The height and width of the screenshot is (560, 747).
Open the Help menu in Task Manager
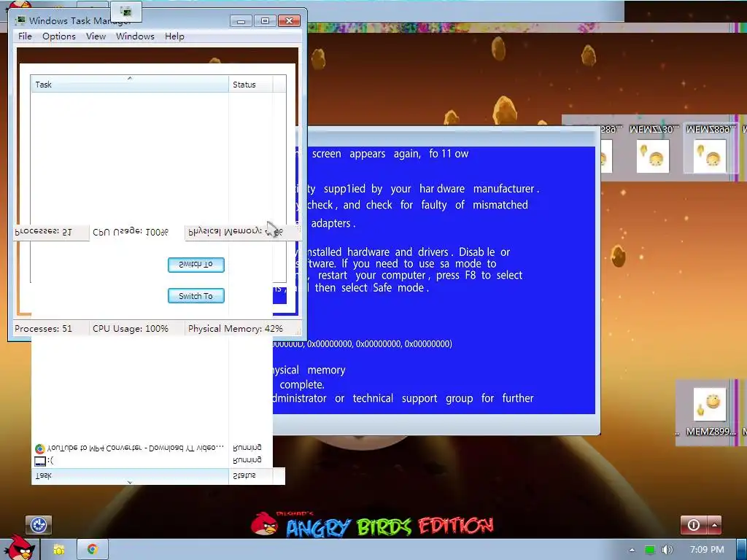click(x=174, y=36)
